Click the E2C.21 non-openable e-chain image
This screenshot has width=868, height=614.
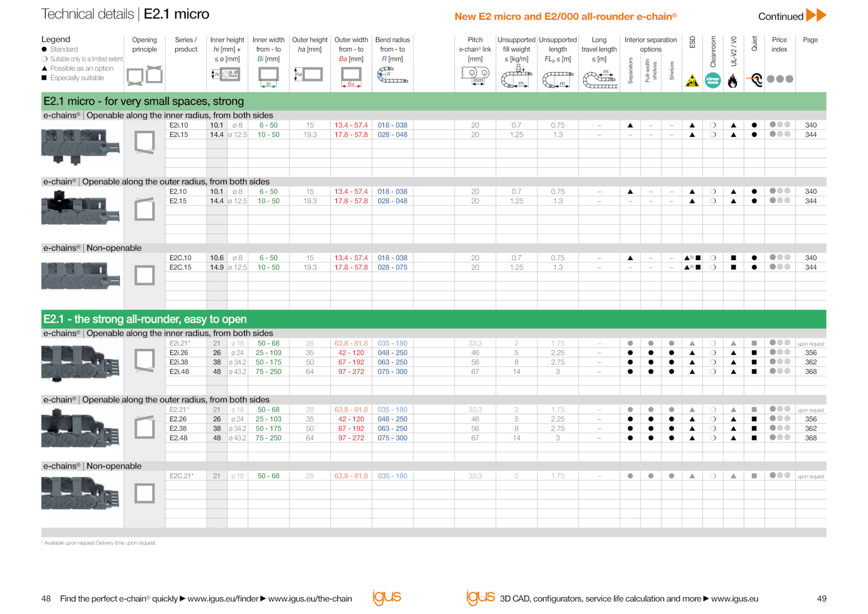(x=80, y=493)
